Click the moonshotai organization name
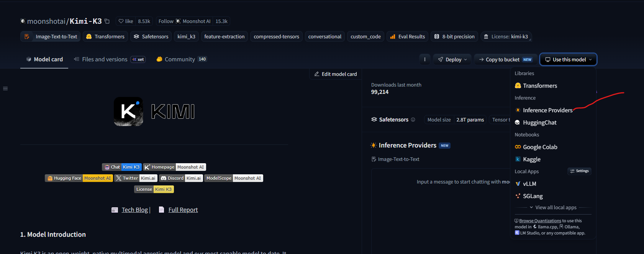Viewport: 644px width, 254px height. click(x=46, y=21)
